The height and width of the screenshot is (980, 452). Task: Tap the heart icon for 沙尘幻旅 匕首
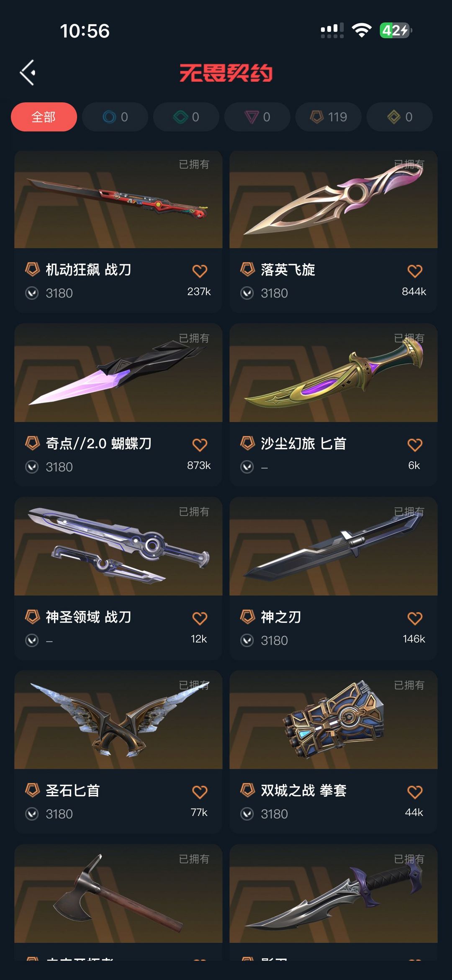click(x=415, y=445)
